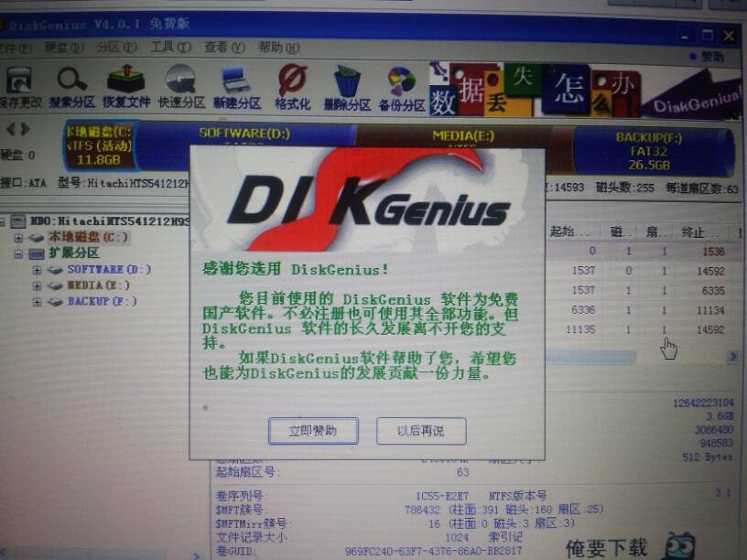The image size is (747, 560).
Task: Open the 搜索分区 partition search tool
Action: (x=72, y=87)
